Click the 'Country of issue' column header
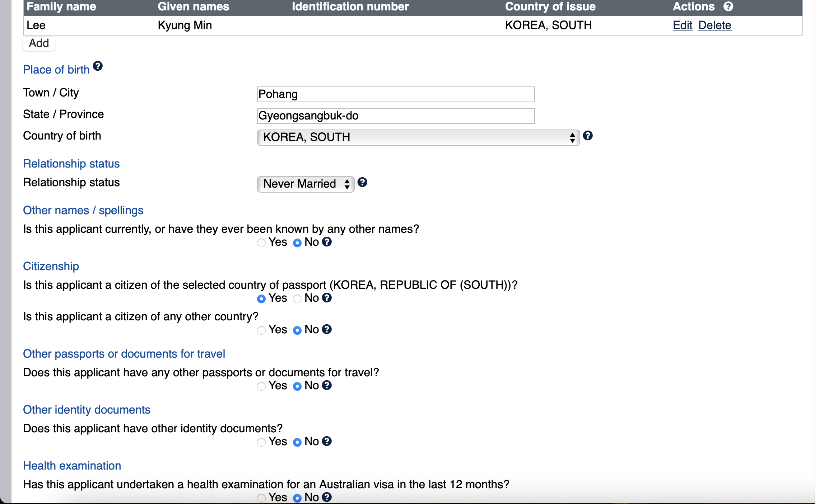This screenshot has height=504, width=815. point(550,6)
